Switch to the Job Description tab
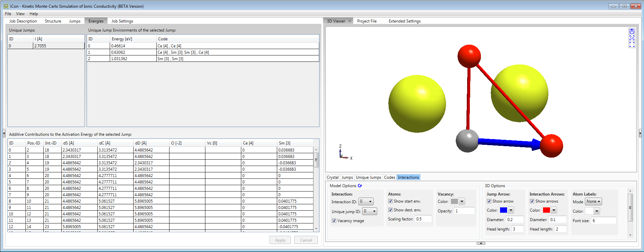Viewport: 644px width, 252px height. pos(23,21)
